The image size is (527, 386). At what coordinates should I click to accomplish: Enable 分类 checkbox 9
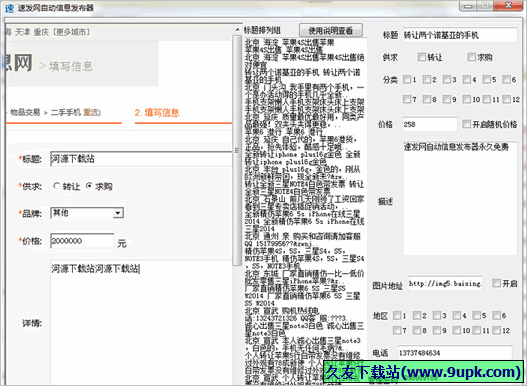(x=447, y=99)
